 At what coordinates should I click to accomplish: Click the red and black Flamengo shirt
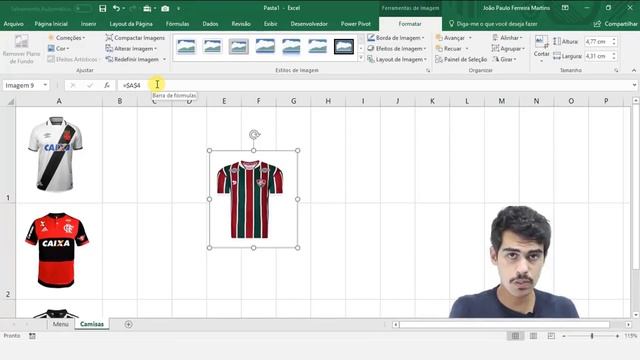point(56,250)
